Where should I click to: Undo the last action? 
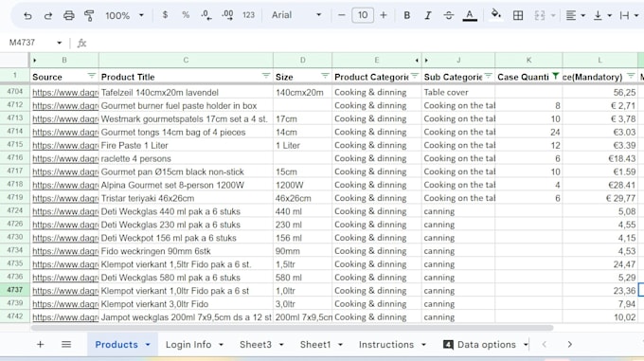point(27,15)
